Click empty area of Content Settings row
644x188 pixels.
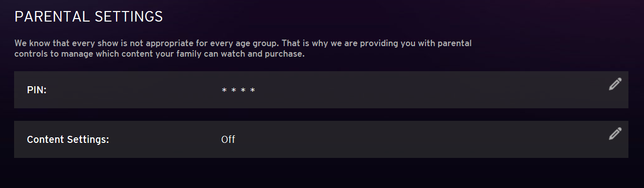[x=402, y=139]
